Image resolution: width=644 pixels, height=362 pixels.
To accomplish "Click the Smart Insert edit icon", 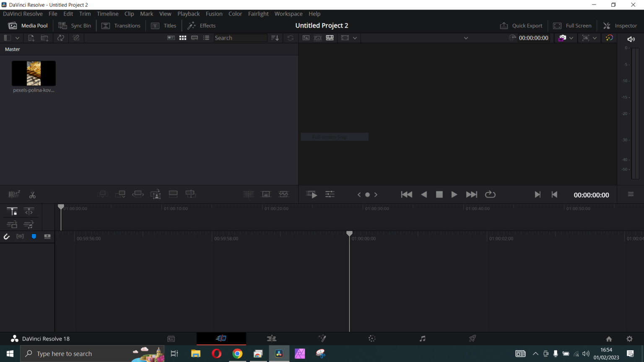I will click(103, 194).
